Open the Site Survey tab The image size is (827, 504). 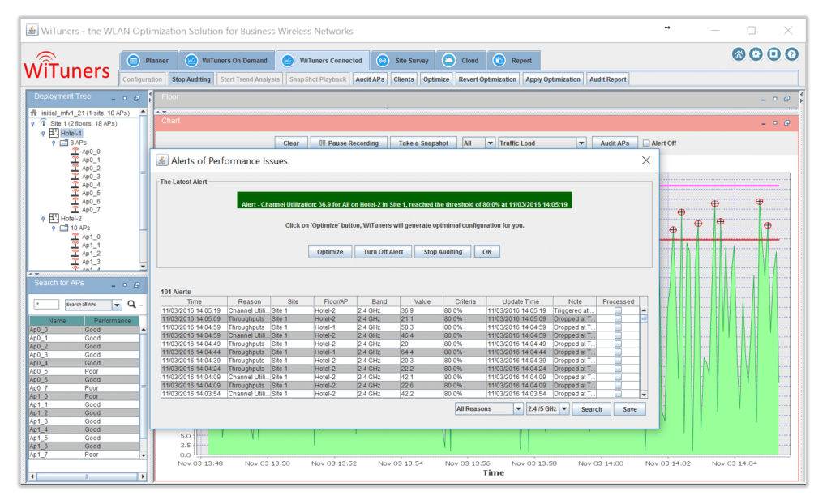click(403, 61)
